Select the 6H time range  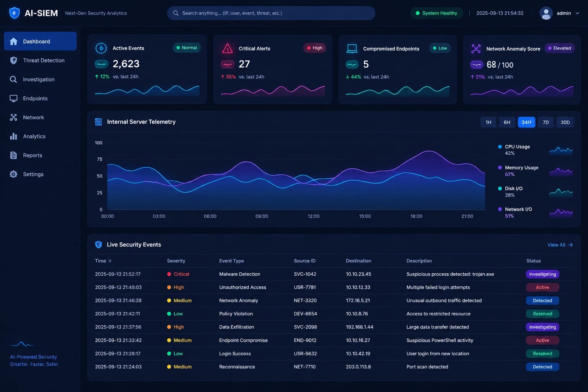tap(507, 122)
